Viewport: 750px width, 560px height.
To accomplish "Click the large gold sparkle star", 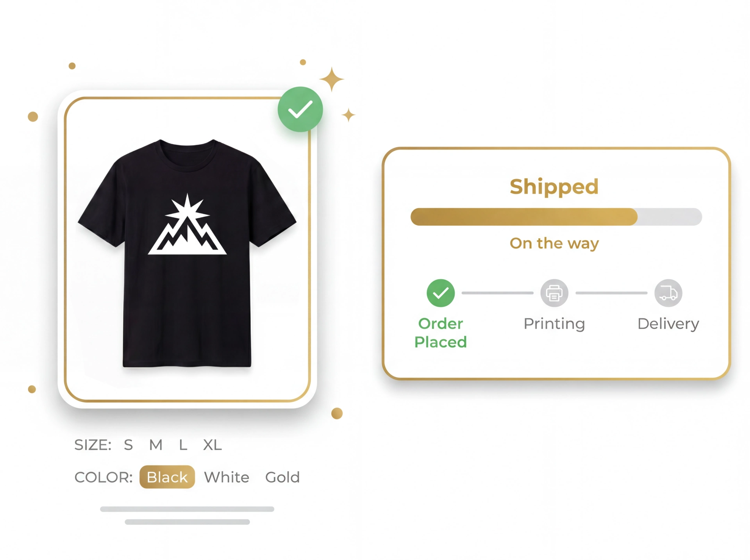I will 332,79.
